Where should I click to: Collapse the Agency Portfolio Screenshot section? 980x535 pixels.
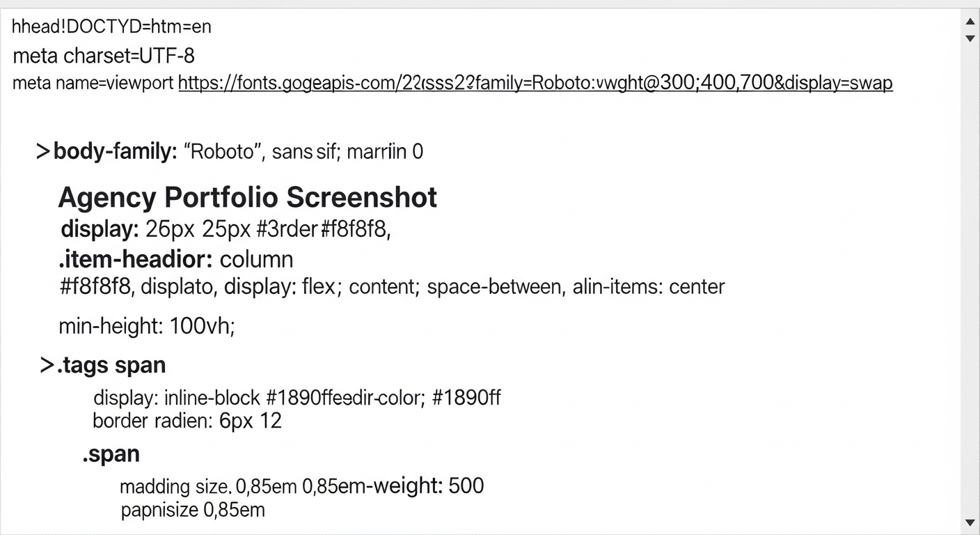click(247, 197)
